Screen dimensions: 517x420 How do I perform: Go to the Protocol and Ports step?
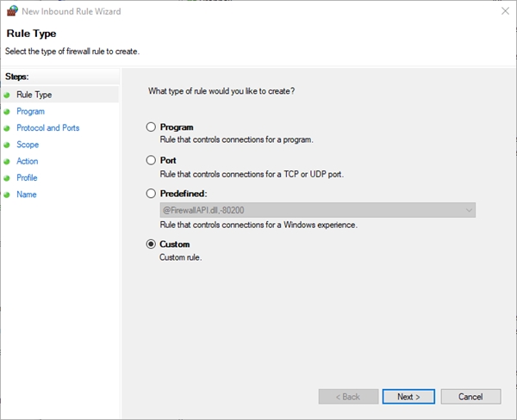(x=47, y=128)
